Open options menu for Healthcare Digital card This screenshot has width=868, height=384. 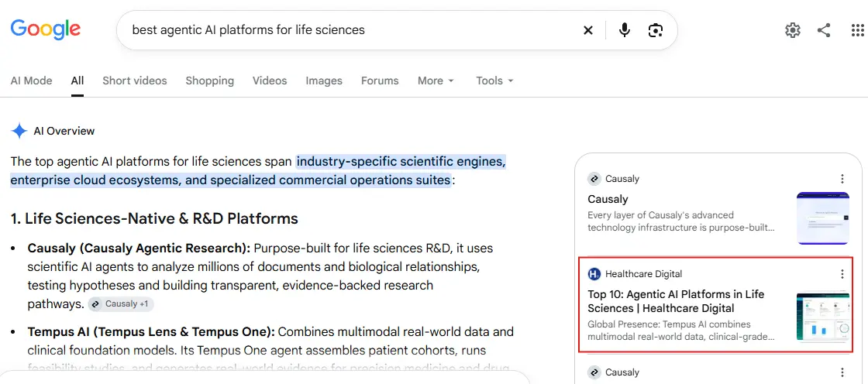tap(842, 274)
